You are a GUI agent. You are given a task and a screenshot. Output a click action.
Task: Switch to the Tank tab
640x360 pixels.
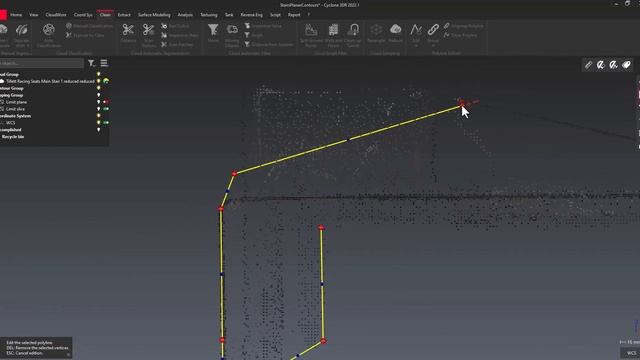click(x=229, y=15)
